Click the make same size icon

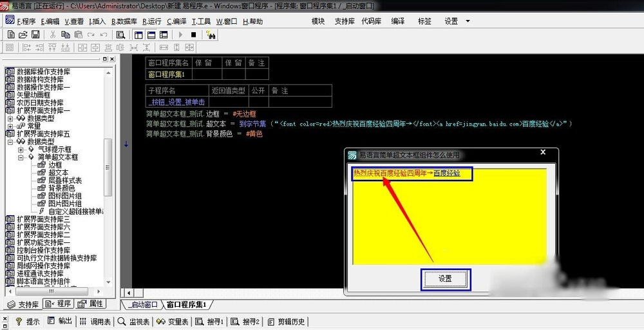click(190, 48)
